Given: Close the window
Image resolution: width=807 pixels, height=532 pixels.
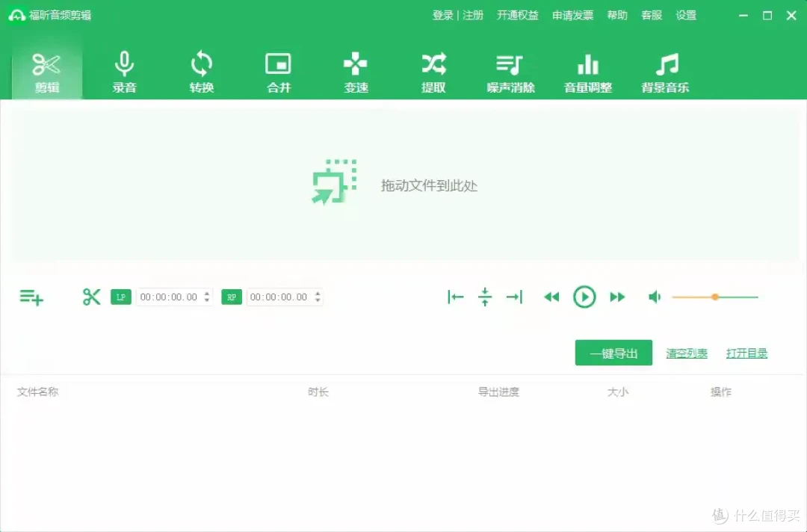Looking at the screenshot, I should point(791,16).
